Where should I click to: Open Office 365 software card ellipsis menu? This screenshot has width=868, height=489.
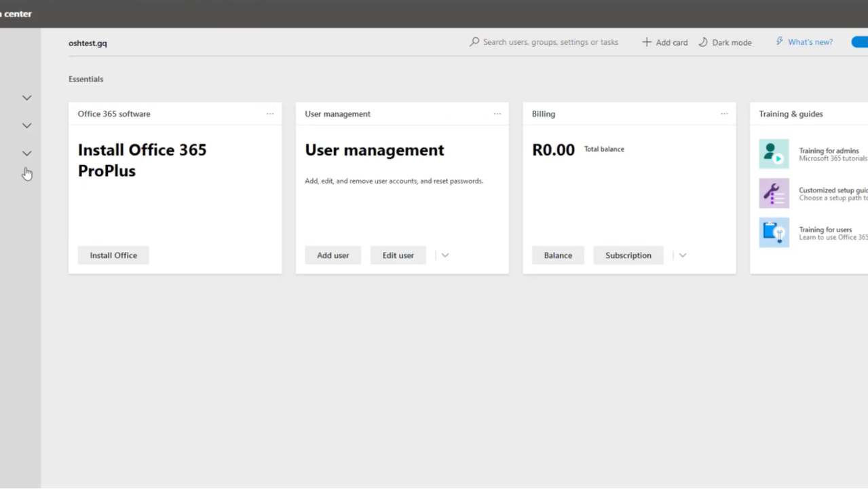270,114
